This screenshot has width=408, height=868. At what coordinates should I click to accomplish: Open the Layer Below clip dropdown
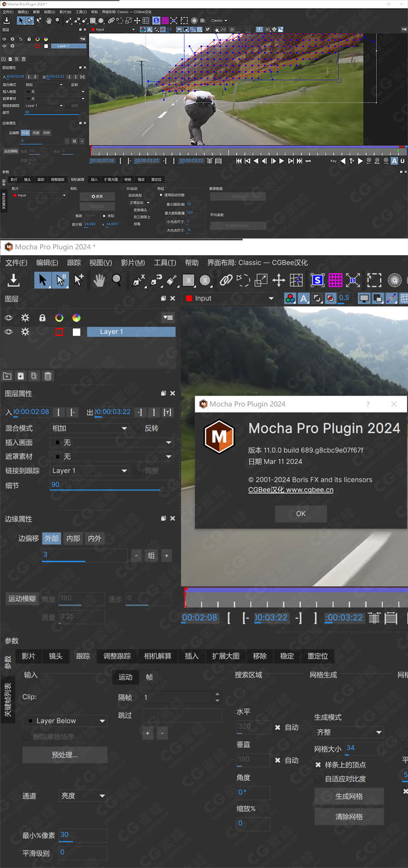click(x=65, y=721)
